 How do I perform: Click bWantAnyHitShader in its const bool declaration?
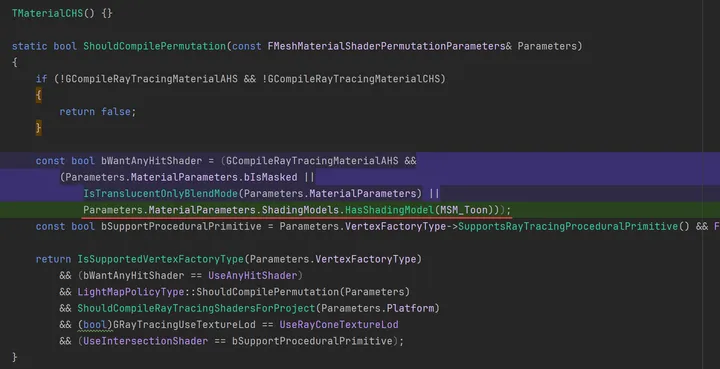(152, 161)
